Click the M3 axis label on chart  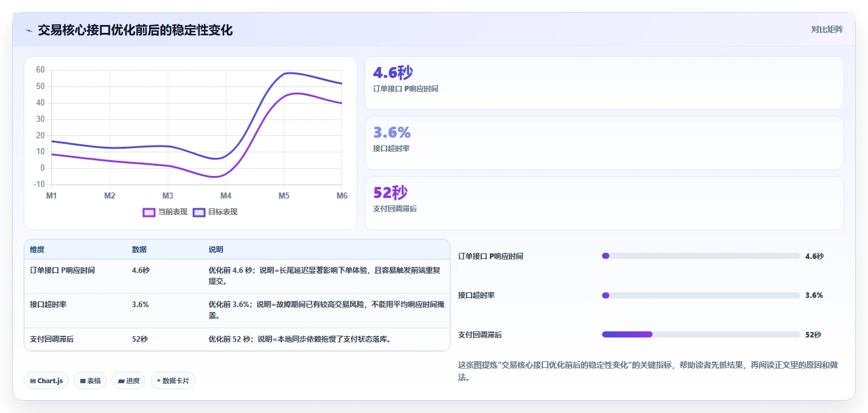point(167,196)
